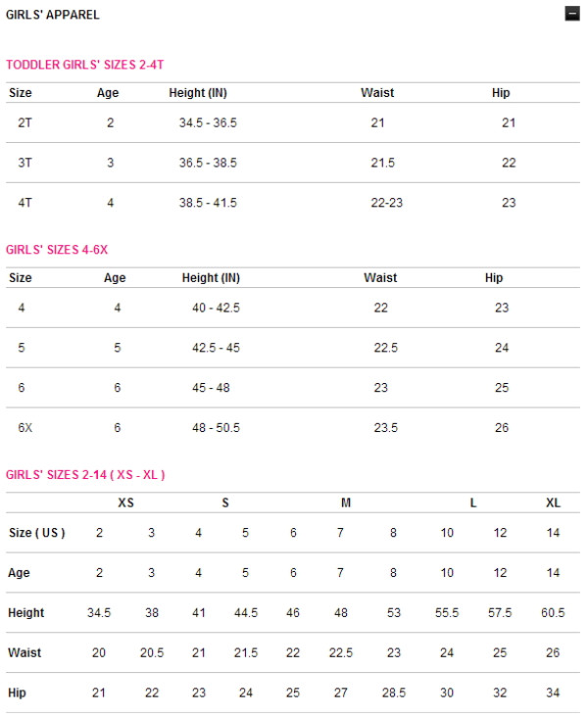This screenshot has height=717, width=588.
Task: Click the Size ( US ) row label
Action: point(36,533)
